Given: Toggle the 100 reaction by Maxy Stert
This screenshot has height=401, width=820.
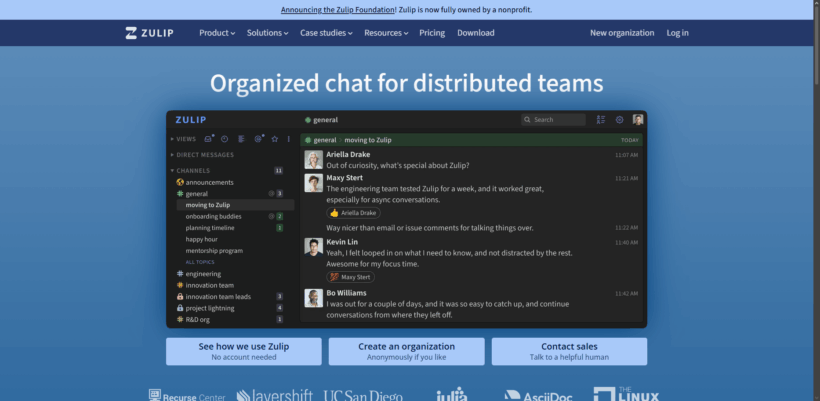Looking at the screenshot, I should [x=350, y=277].
